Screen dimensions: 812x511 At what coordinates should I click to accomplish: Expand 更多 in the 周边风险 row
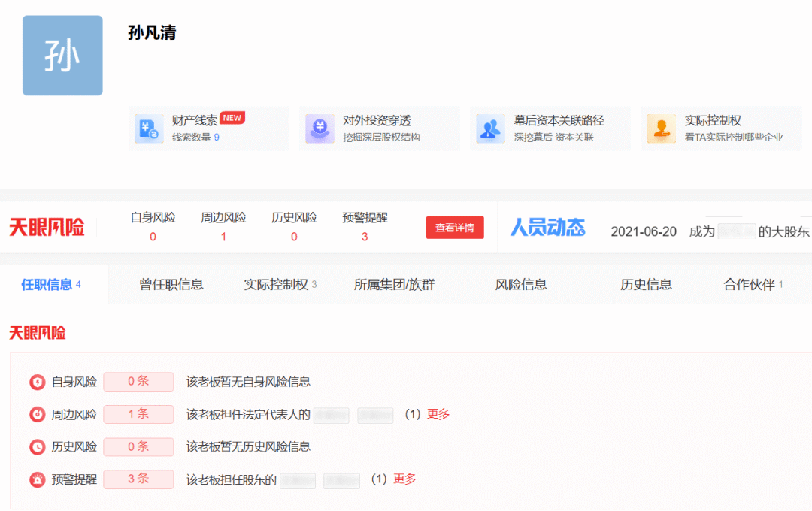[438, 414]
